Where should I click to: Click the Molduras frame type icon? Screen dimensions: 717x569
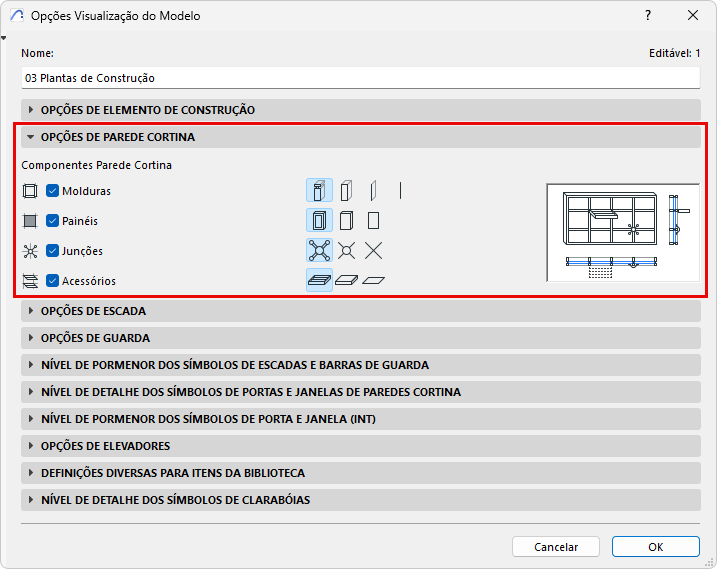click(30, 191)
